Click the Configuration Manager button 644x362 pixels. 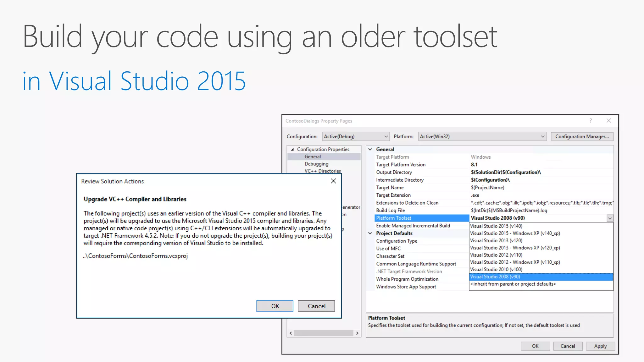(582, 136)
